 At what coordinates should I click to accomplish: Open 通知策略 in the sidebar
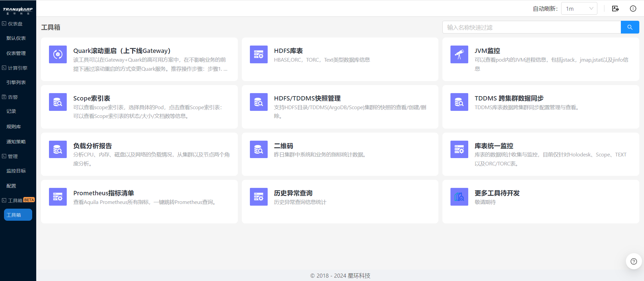click(x=16, y=142)
